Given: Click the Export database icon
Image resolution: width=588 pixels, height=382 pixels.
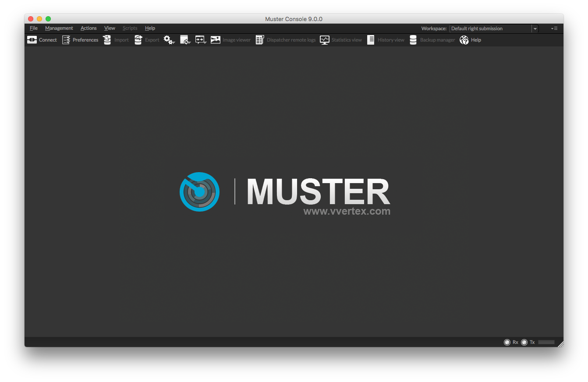Looking at the screenshot, I should click(138, 40).
